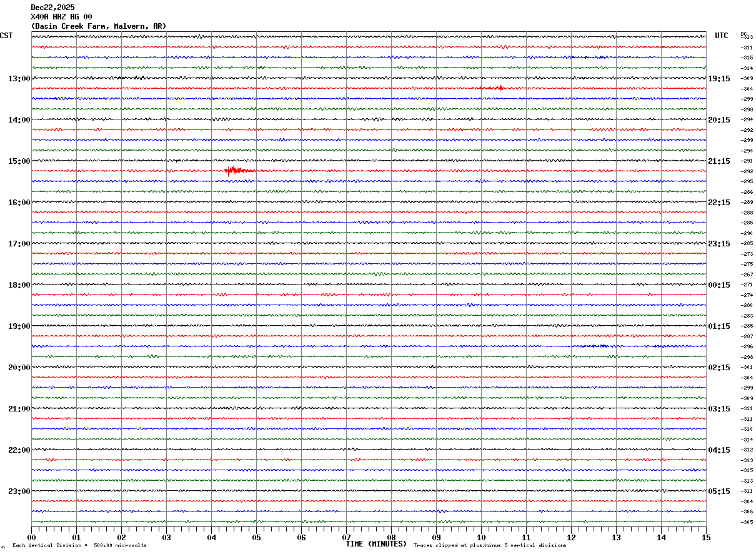Click the small red burst near minute 10
The height and width of the screenshot is (554, 756).
(494, 88)
